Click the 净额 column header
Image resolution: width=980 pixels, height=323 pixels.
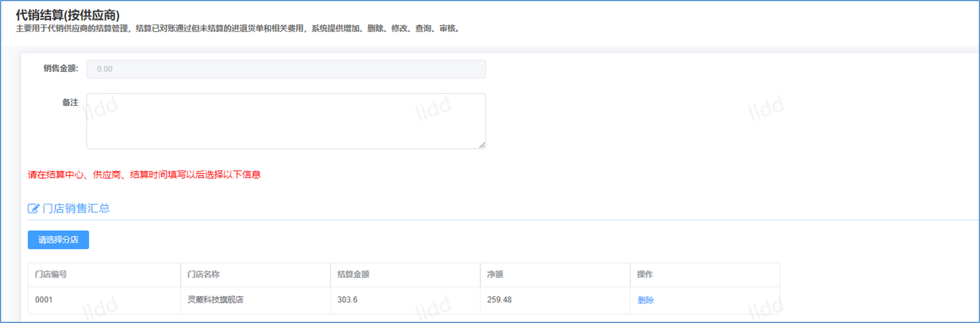click(555, 275)
